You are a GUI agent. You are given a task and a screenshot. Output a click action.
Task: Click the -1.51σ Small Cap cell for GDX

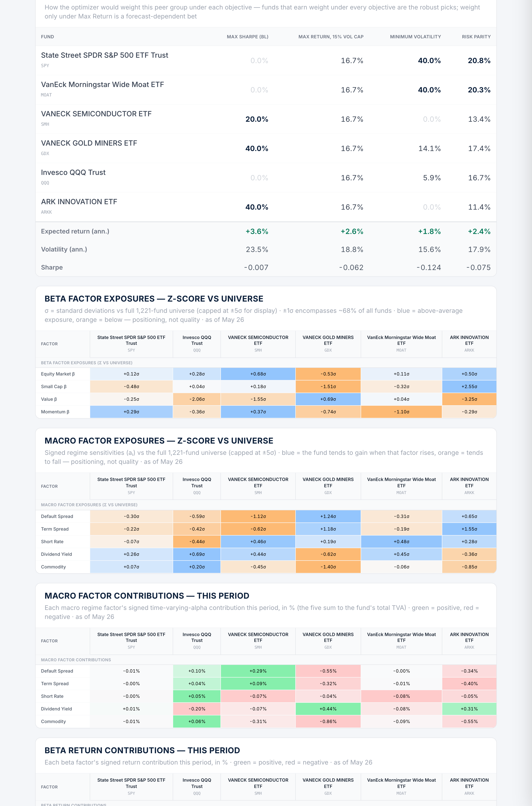click(328, 386)
